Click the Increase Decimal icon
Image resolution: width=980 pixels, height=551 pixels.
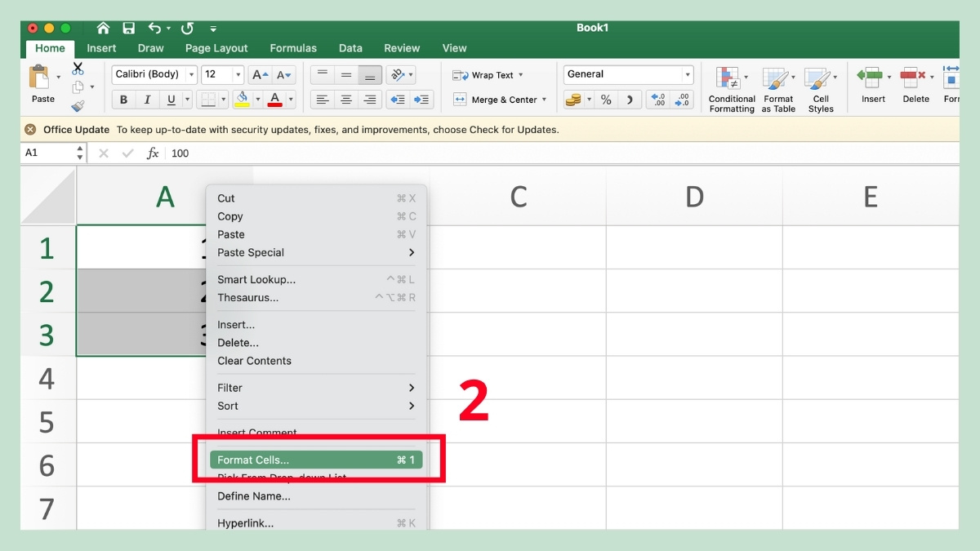click(658, 100)
